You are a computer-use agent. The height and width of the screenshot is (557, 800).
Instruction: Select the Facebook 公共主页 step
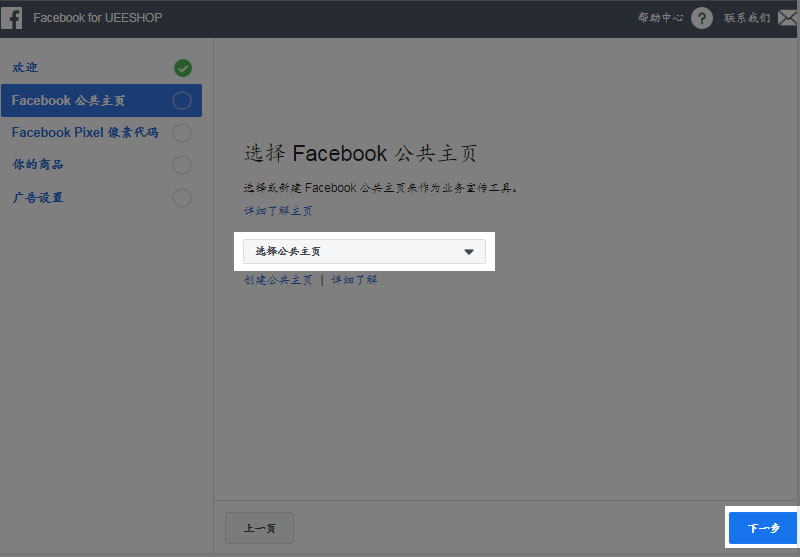(102, 100)
